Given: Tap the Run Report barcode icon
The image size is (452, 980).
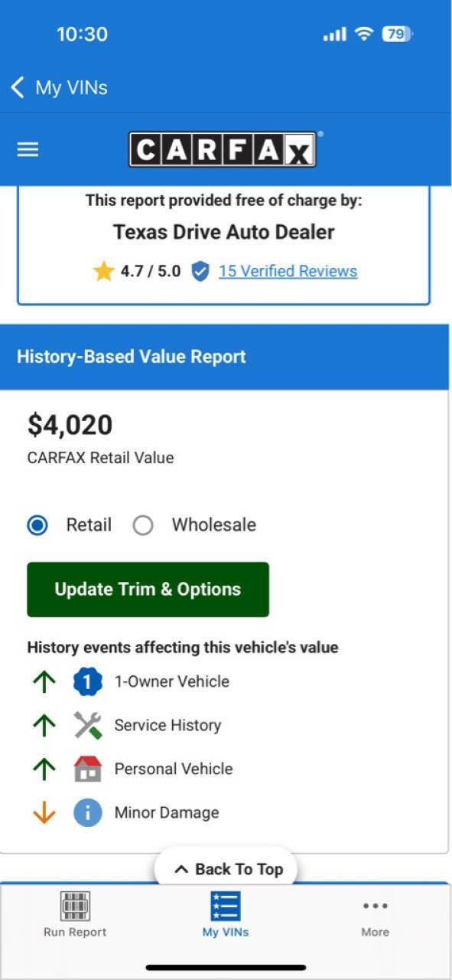Looking at the screenshot, I should pyautogui.click(x=73, y=906).
